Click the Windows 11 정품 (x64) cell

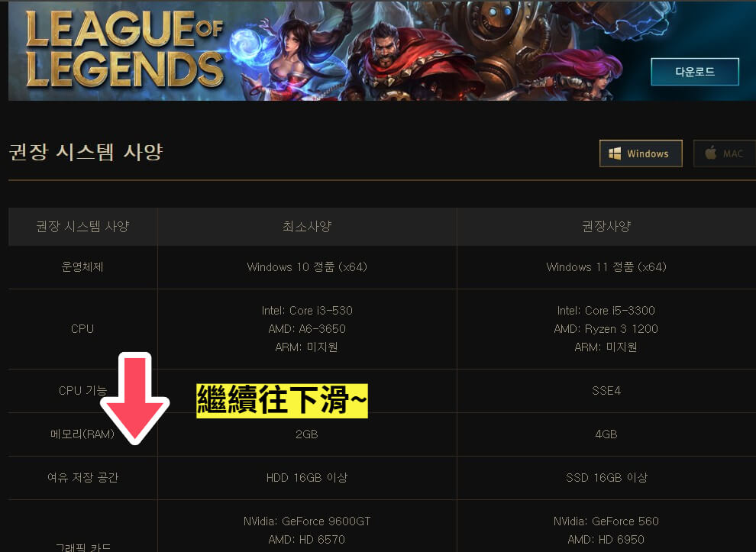606,267
